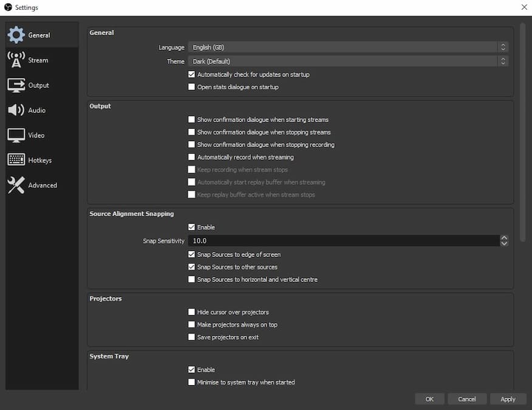
Task: Open Output settings label
Action: pos(38,85)
